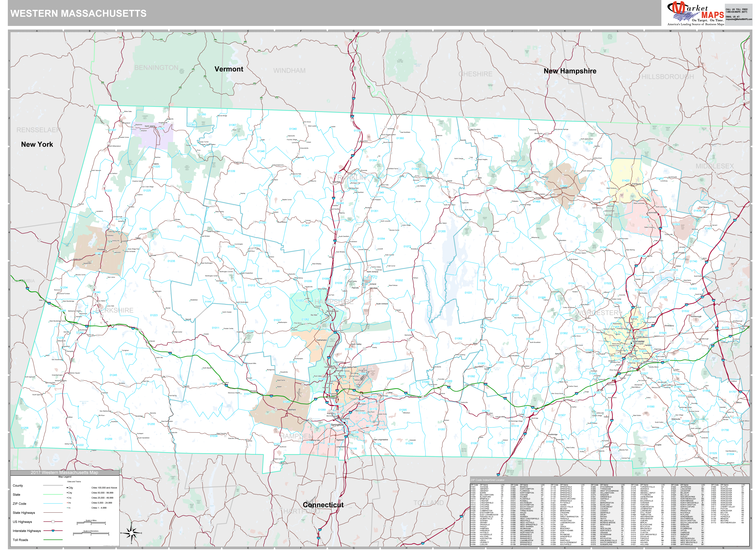The height and width of the screenshot is (550, 756).
Task: Select the Interstate Highways shield symbol in the legend
Action: [x=53, y=530]
